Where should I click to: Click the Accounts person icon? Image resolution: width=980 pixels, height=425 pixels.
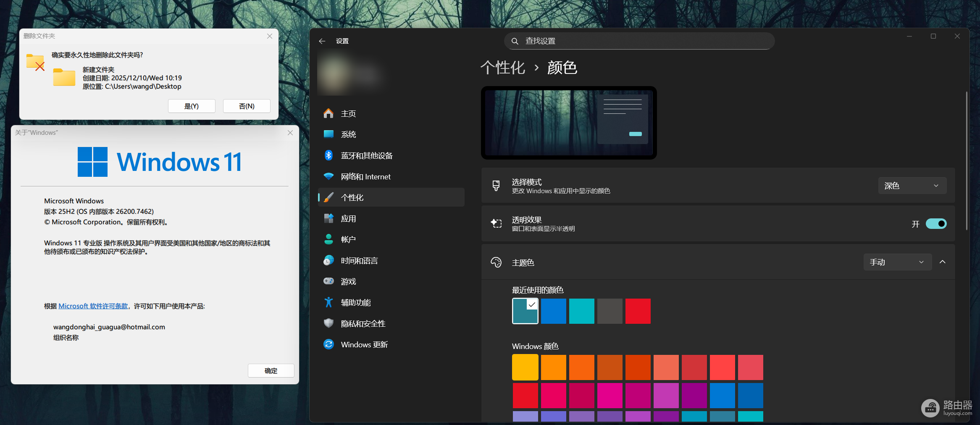tap(328, 239)
